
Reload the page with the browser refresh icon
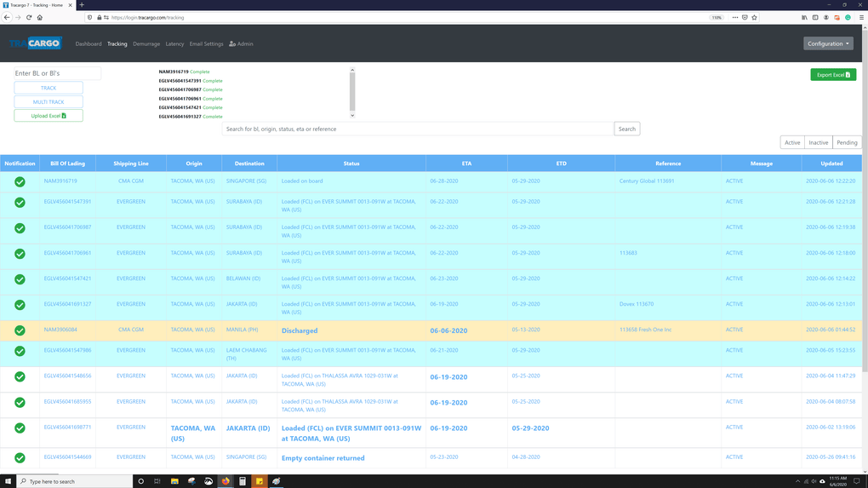[29, 17]
